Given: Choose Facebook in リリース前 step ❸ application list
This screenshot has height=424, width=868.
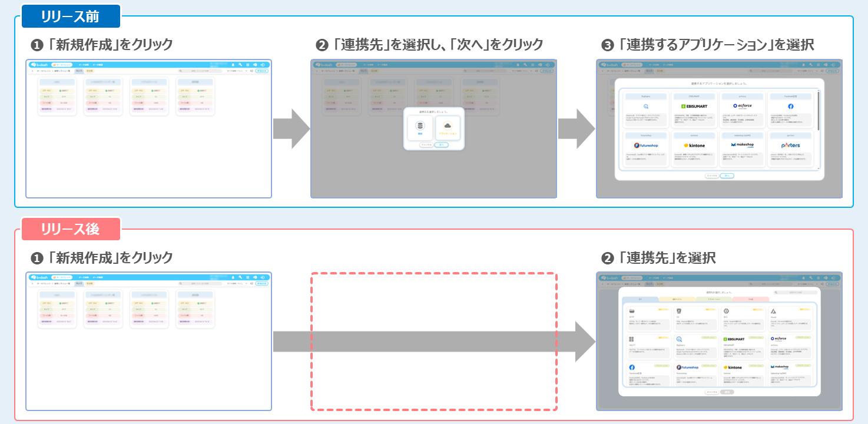Looking at the screenshot, I should coord(791,110).
